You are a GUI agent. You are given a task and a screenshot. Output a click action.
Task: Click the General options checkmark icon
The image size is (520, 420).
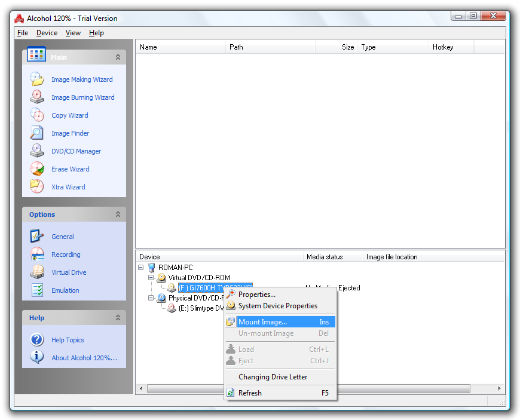37,237
